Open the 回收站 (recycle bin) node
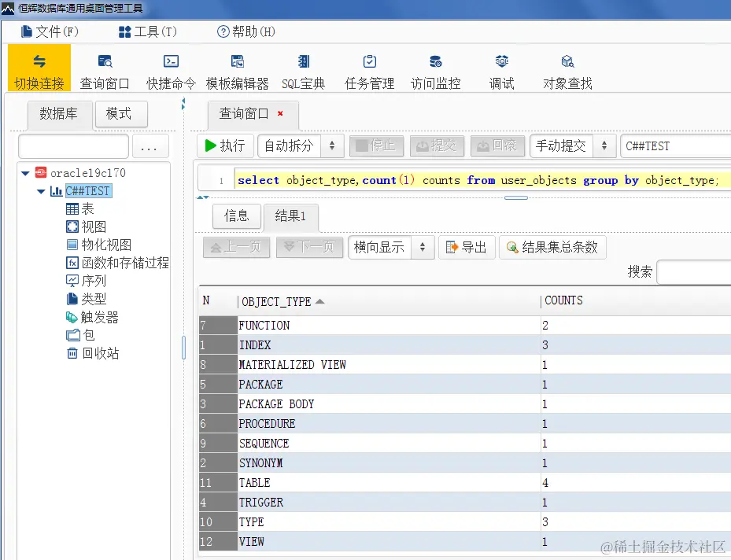The width and height of the screenshot is (731, 560). pyautogui.click(x=93, y=353)
